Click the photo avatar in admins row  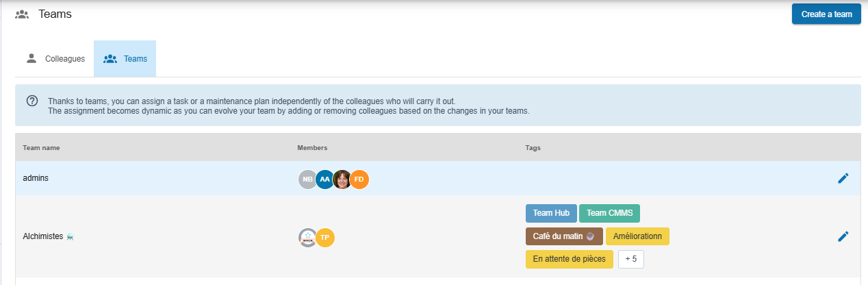pyautogui.click(x=342, y=179)
